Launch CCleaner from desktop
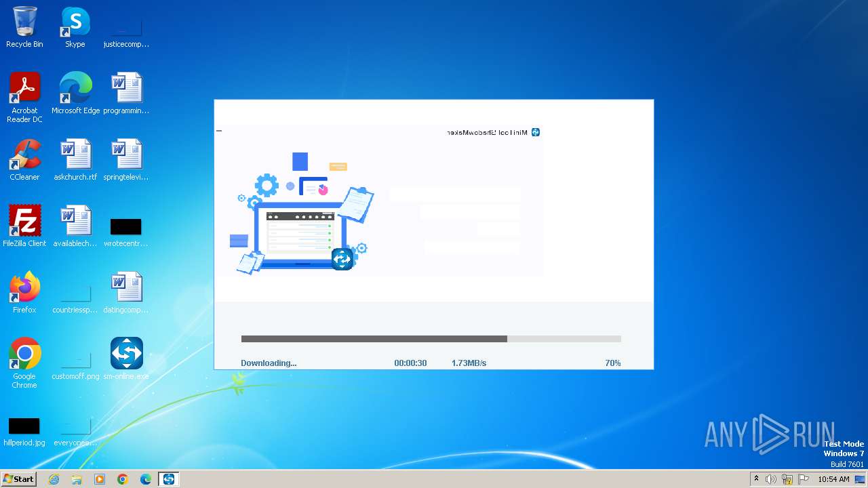 [24, 160]
